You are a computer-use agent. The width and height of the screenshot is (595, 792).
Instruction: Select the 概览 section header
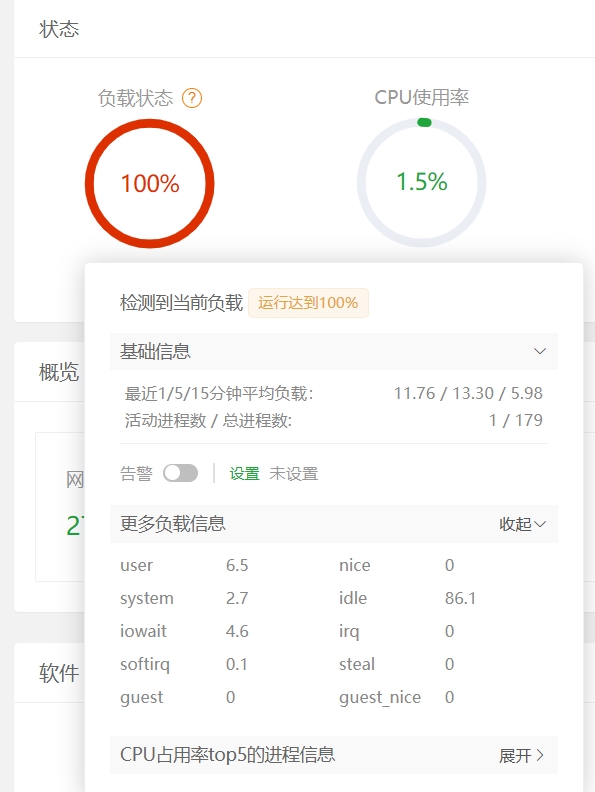point(59,372)
